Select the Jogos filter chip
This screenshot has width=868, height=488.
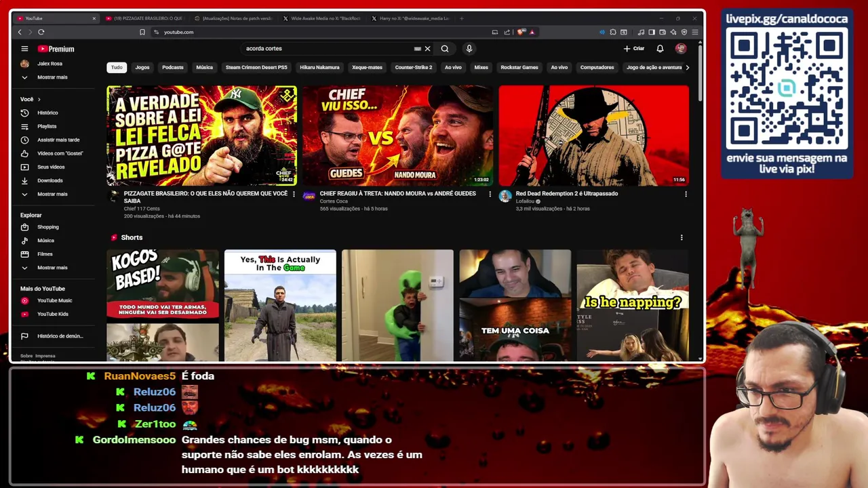142,67
